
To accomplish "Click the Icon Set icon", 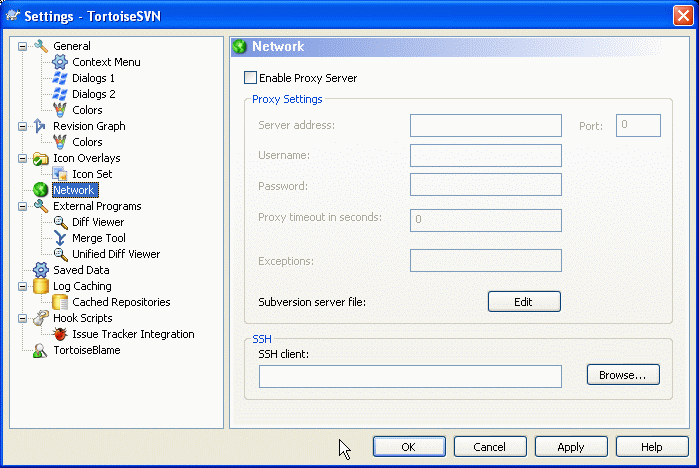I will click(60, 174).
